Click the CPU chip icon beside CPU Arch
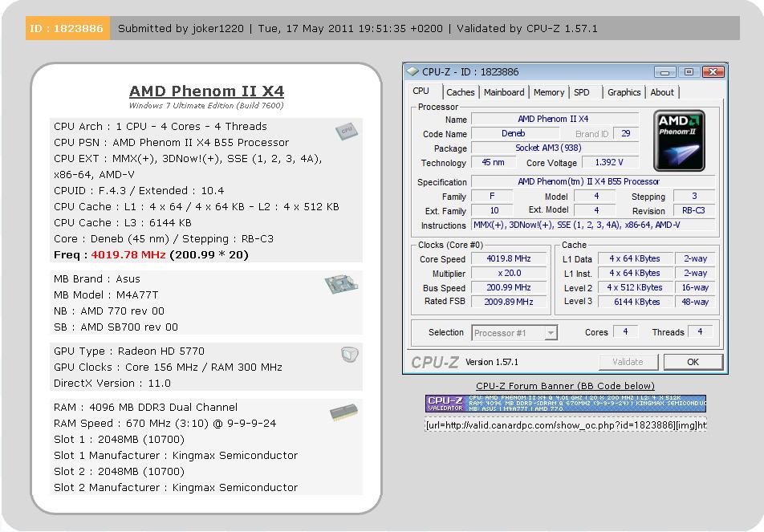764x532 pixels. (347, 131)
